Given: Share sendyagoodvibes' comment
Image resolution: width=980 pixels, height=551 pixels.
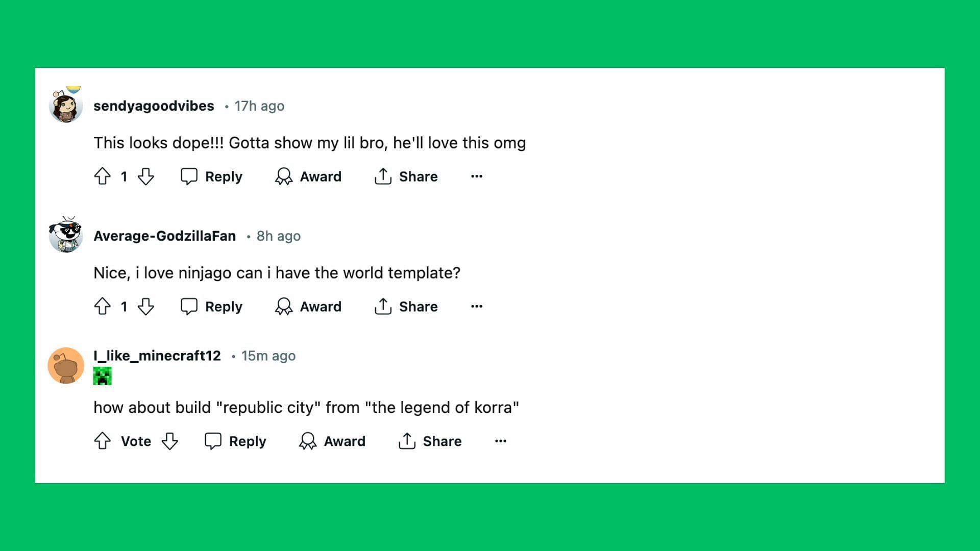Looking at the screenshot, I should click(x=406, y=177).
